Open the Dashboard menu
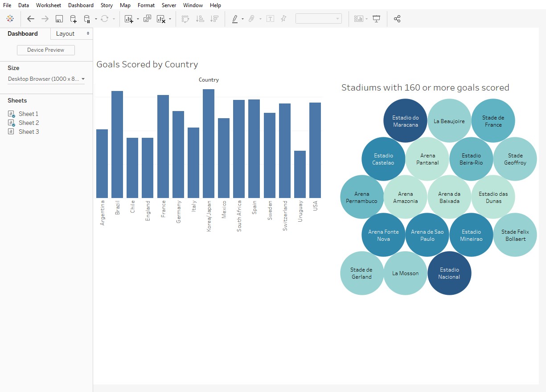The height and width of the screenshot is (392, 546). point(81,5)
